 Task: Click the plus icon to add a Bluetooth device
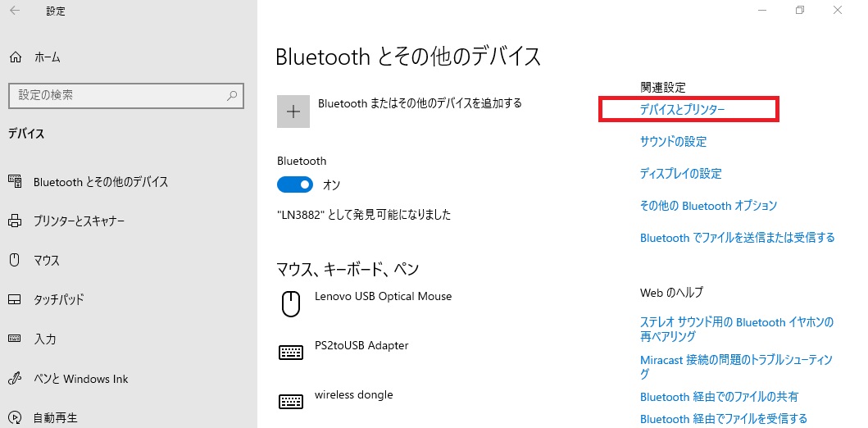(293, 112)
